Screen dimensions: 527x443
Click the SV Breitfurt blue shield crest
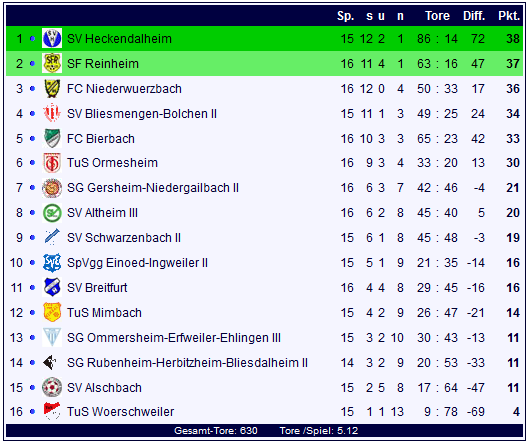(52, 287)
